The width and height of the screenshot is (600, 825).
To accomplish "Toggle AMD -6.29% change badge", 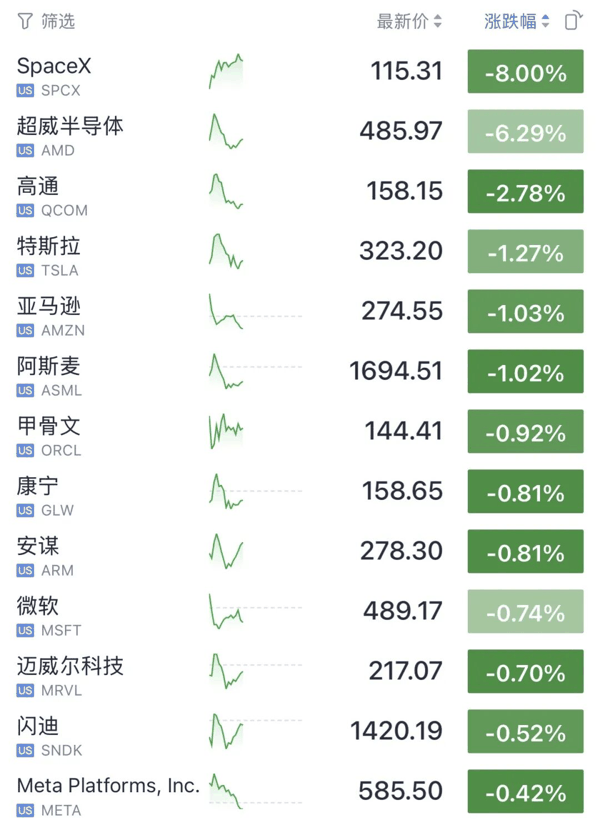I will [x=525, y=132].
